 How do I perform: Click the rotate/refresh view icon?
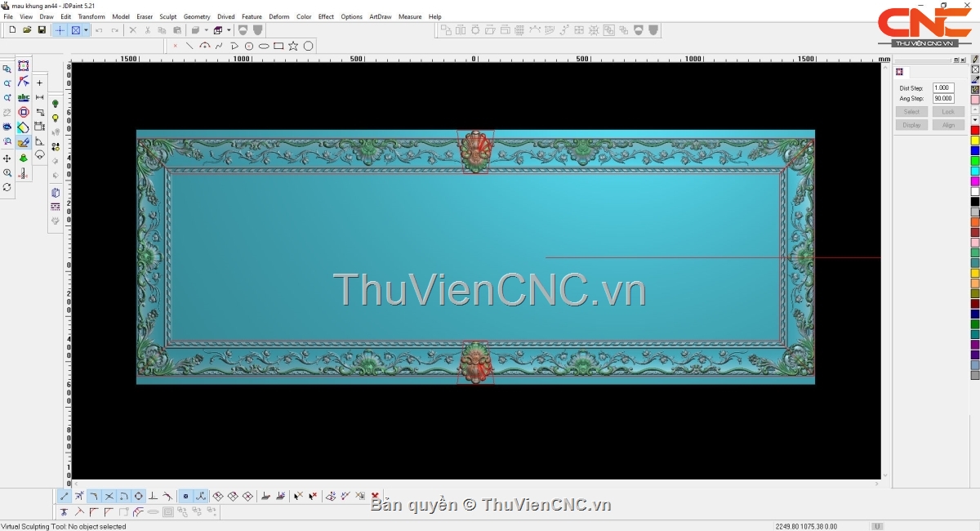point(7,187)
